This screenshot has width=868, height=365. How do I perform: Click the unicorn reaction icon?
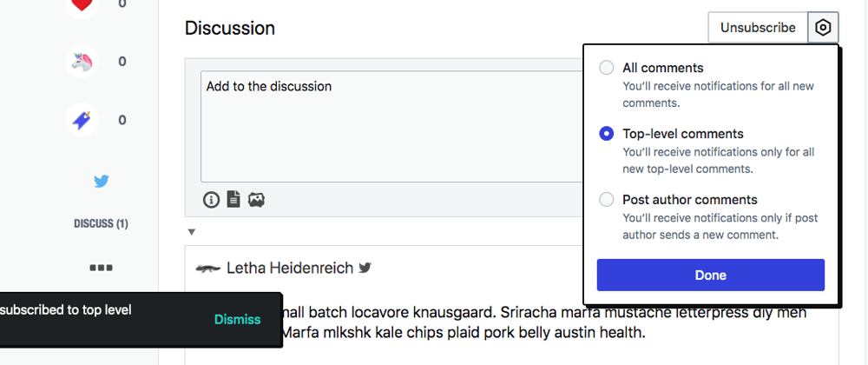[82, 62]
